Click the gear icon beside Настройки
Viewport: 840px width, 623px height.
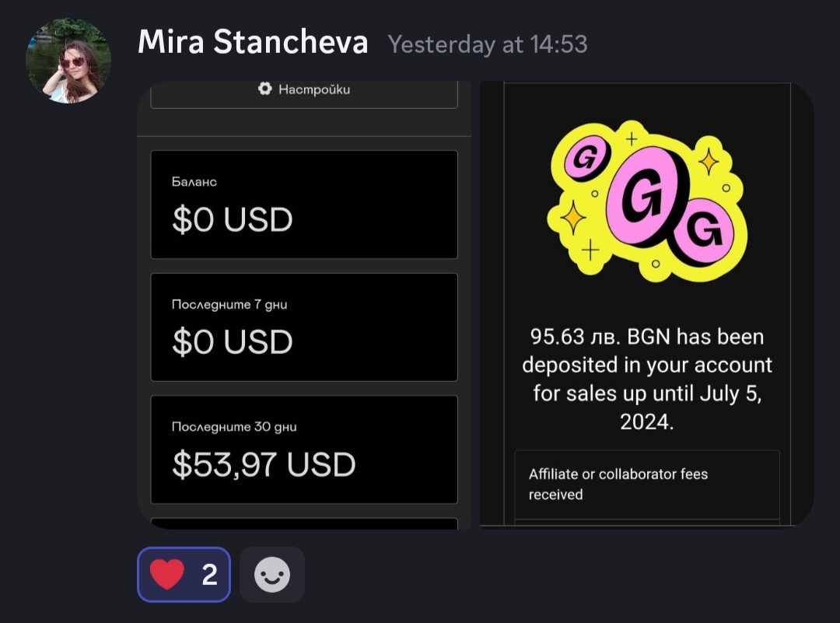point(264,89)
